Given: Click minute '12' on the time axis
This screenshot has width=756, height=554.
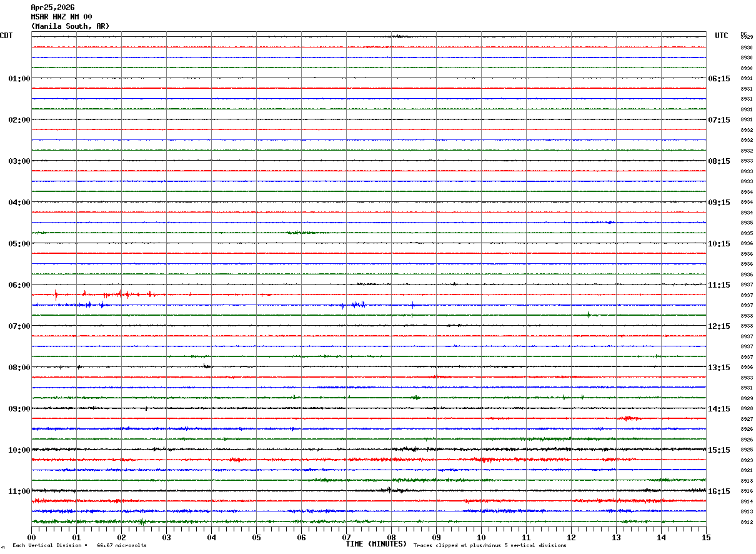Looking at the screenshot, I should pos(571,537).
